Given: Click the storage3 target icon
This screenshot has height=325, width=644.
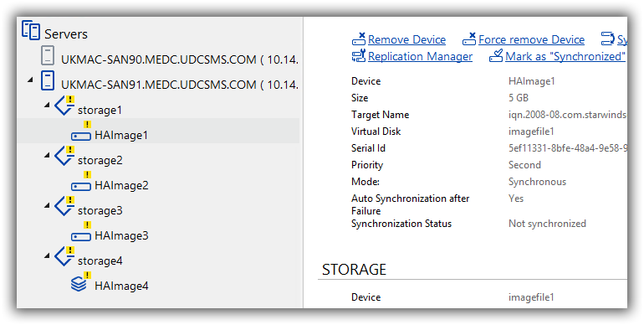Looking at the screenshot, I should coord(64,206).
